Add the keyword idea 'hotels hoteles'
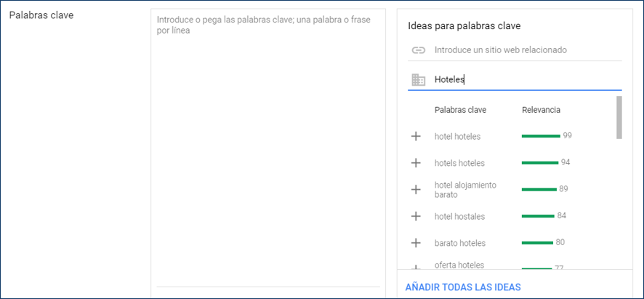644x299 pixels. [x=416, y=163]
